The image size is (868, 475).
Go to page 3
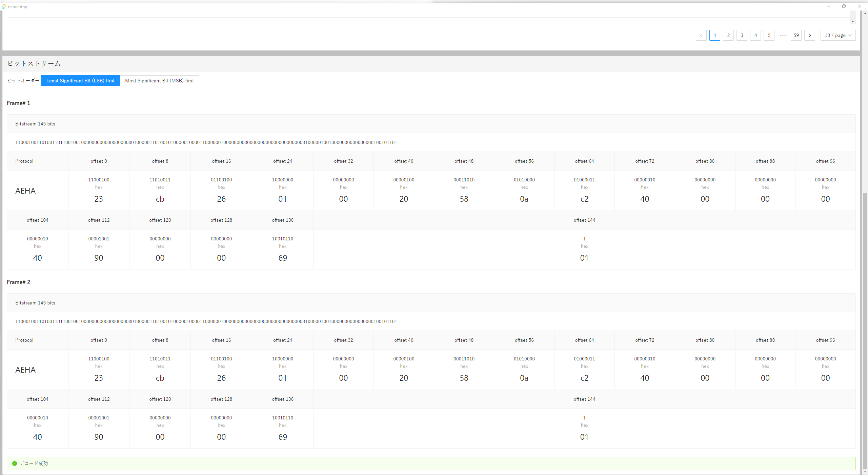pyautogui.click(x=742, y=35)
